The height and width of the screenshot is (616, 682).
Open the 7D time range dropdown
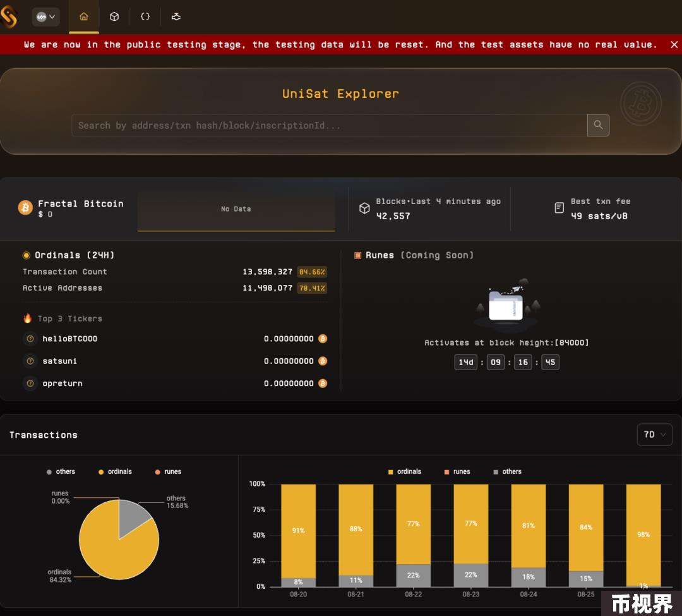(x=655, y=435)
